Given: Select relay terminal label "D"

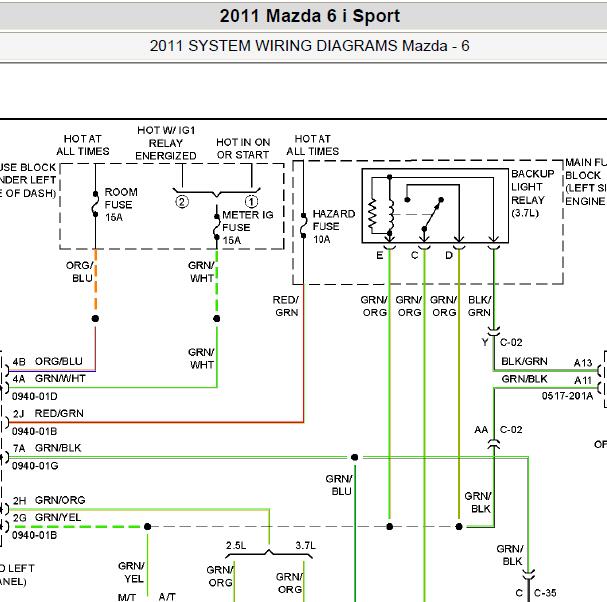Looking at the screenshot, I should coord(449,256).
